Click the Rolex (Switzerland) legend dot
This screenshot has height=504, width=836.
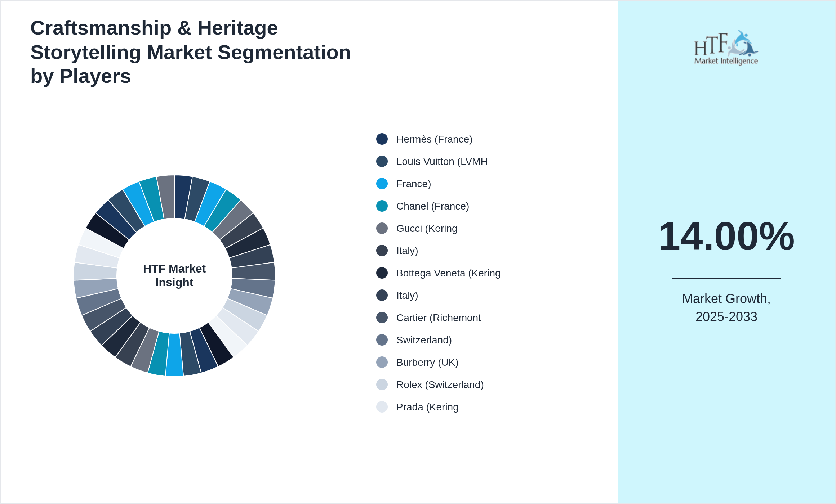pyautogui.click(x=382, y=384)
